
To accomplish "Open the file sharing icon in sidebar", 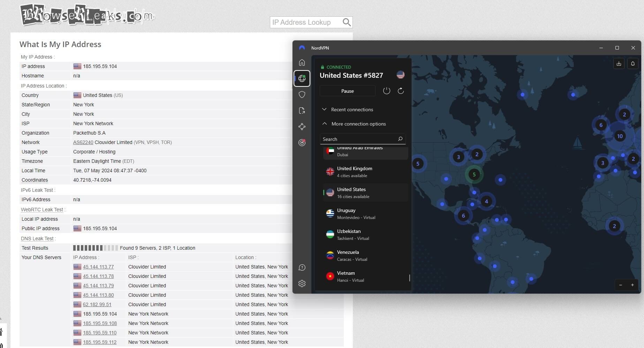I will 302,111.
